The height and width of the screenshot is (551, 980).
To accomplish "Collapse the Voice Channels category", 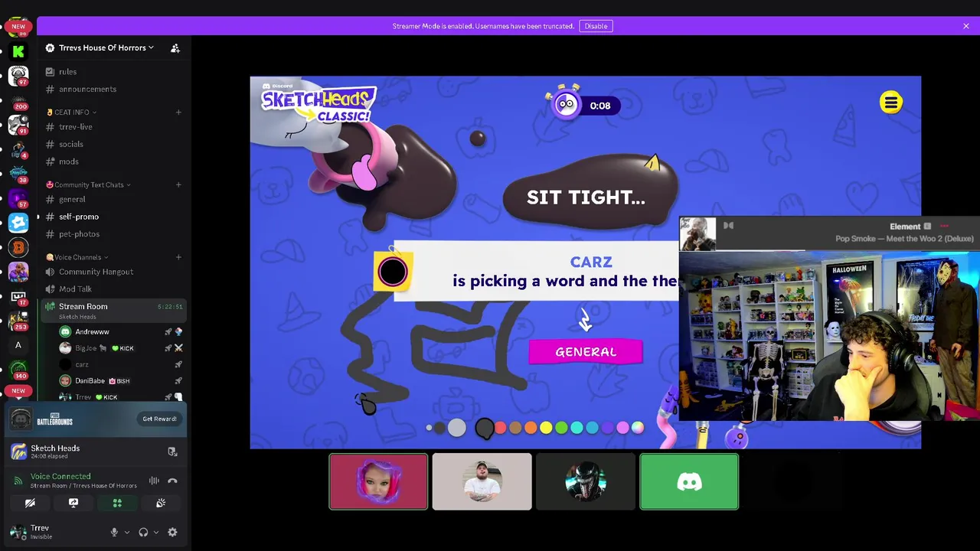I will coord(77,257).
